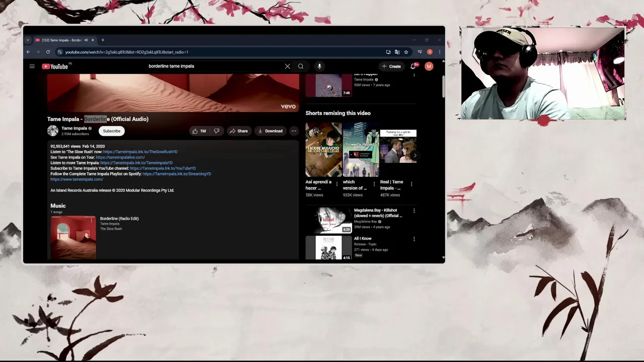
Task: Open options for 'which version of' short
Action: click(374, 184)
